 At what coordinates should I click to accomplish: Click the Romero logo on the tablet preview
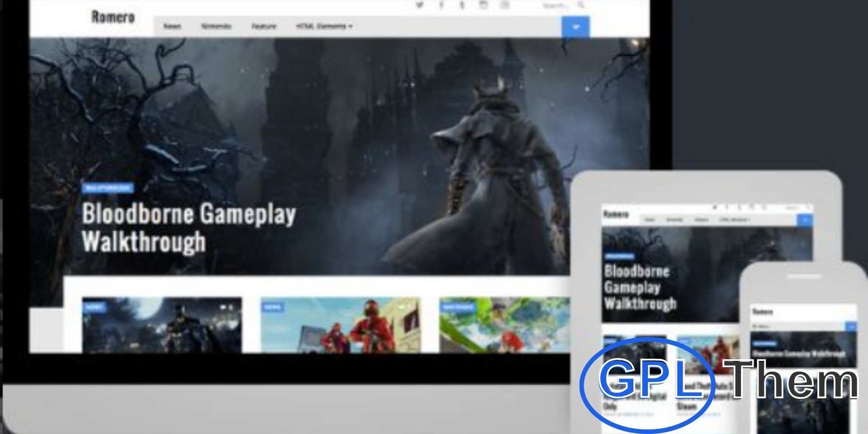615,214
